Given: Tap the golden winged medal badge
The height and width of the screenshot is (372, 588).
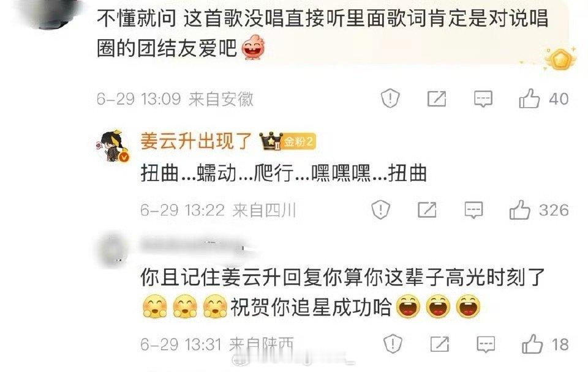Looking at the screenshot, I should [x=560, y=59].
